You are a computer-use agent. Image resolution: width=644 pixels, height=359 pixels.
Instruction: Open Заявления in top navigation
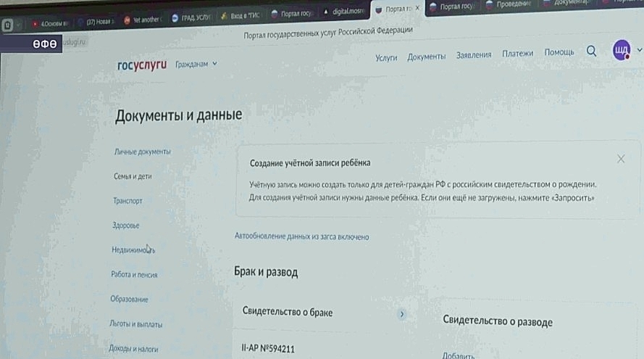pyautogui.click(x=474, y=54)
